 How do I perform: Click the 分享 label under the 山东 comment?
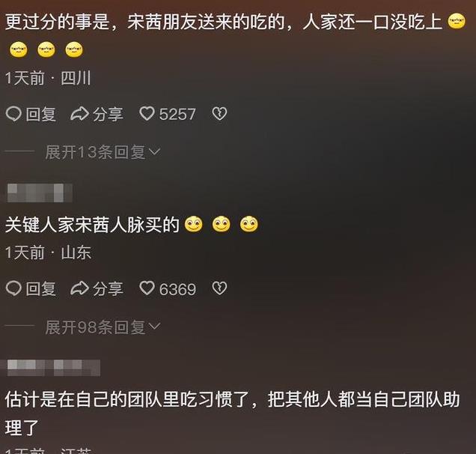tap(108, 288)
